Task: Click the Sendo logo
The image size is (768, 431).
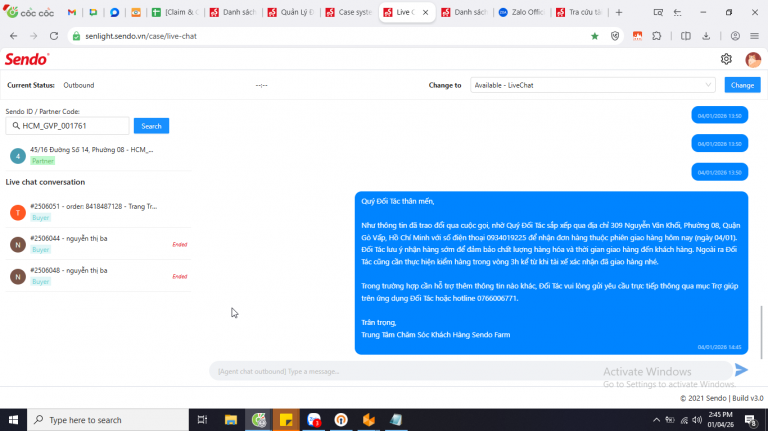Action: [x=27, y=59]
